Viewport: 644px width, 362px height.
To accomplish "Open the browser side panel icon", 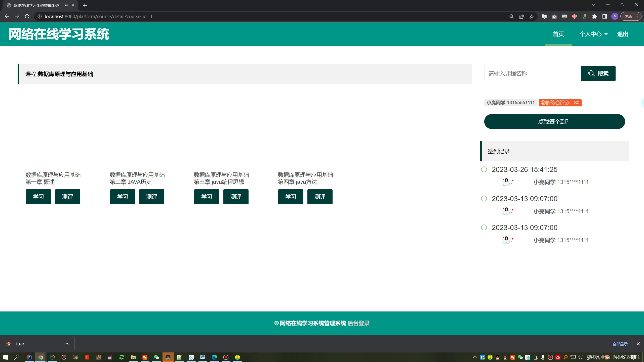I will coord(605,16).
